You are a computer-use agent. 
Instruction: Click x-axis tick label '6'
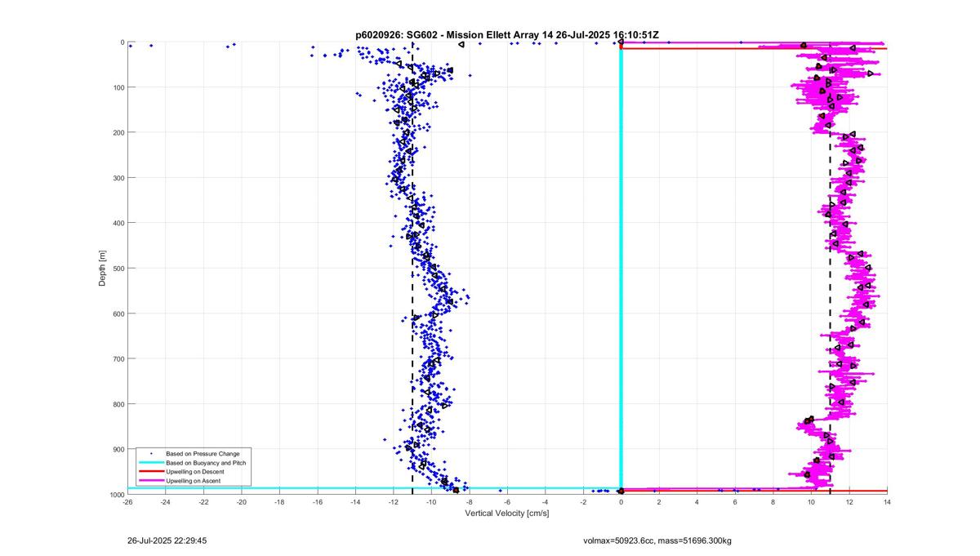(735, 502)
